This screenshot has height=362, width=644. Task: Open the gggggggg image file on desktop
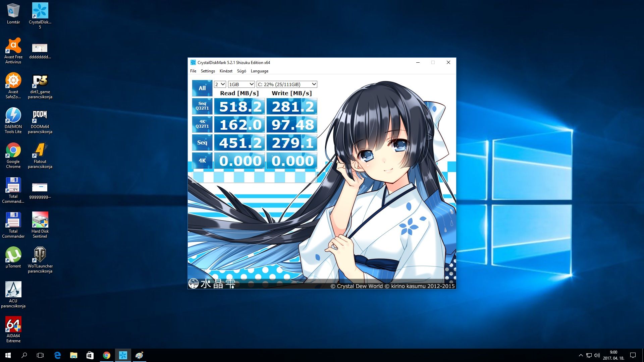(40, 190)
